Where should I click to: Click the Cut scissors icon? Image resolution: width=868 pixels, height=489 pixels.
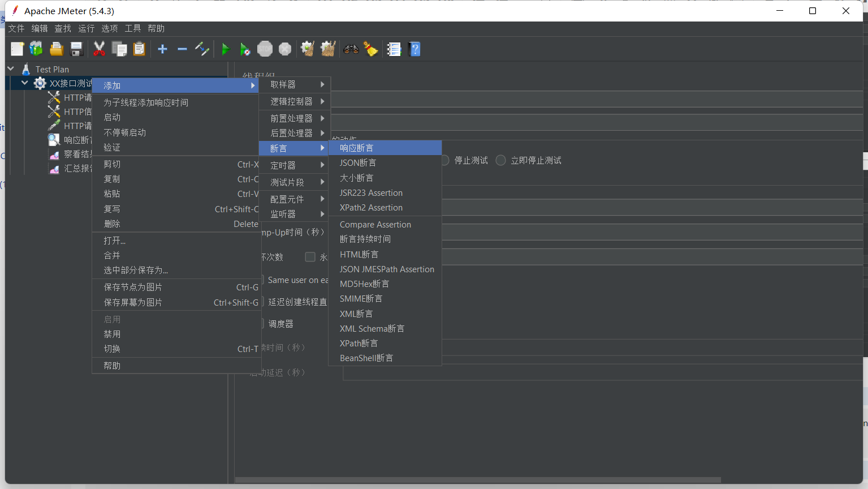99,49
